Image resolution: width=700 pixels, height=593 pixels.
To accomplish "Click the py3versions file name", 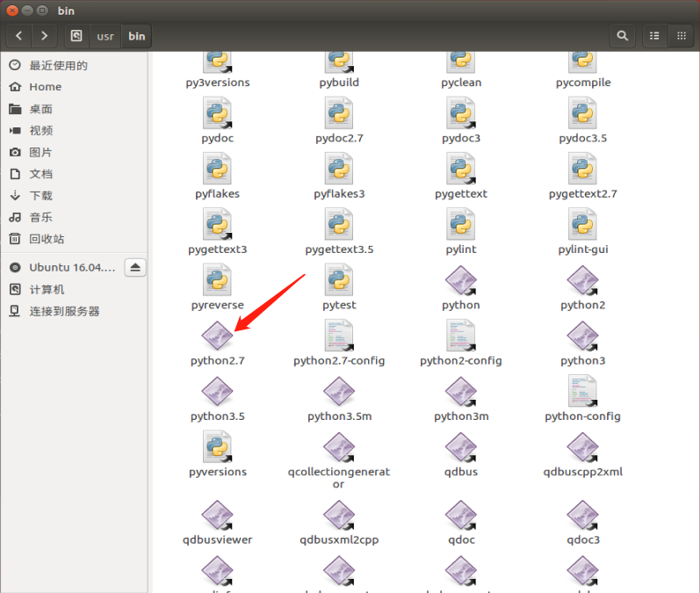I will point(218,83).
